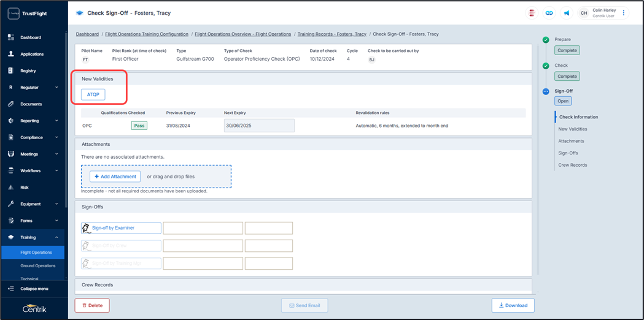
Task: Jump to Crew Records section
Action: [572, 165]
